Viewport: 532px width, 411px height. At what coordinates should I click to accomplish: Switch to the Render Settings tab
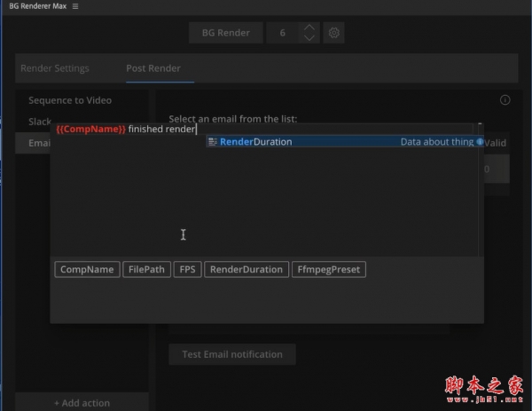(x=55, y=68)
